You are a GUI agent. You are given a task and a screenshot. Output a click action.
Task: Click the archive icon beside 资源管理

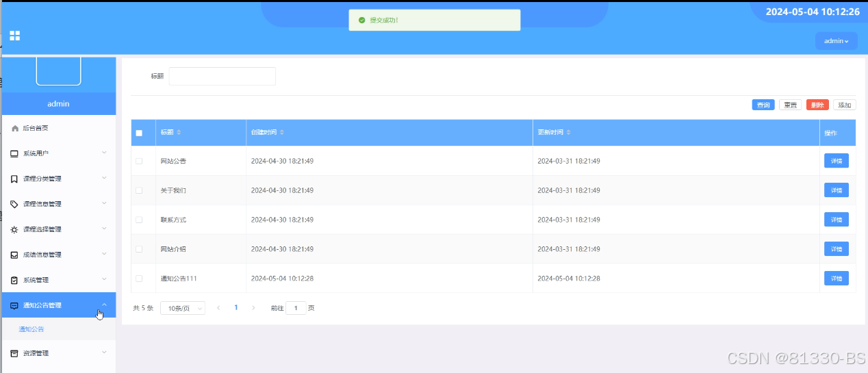click(14, 353)
